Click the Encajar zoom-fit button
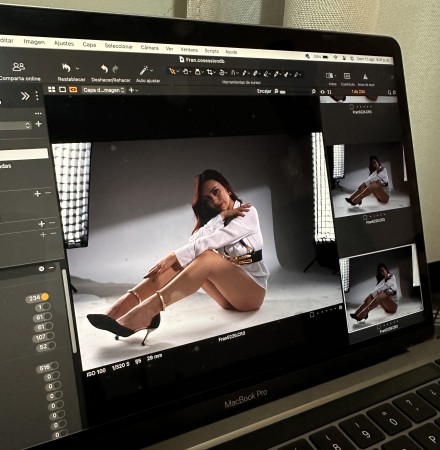The width and height of the screenshot is (440, 450). click(264, 91)
